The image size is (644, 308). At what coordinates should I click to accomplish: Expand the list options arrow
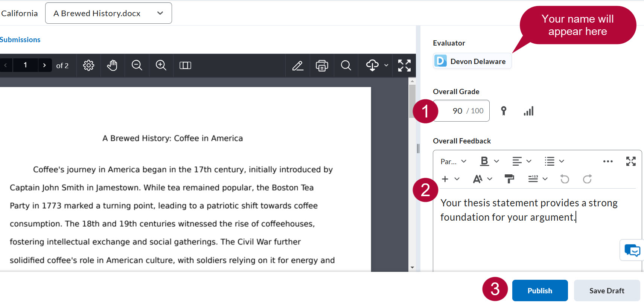pos(562,161)
